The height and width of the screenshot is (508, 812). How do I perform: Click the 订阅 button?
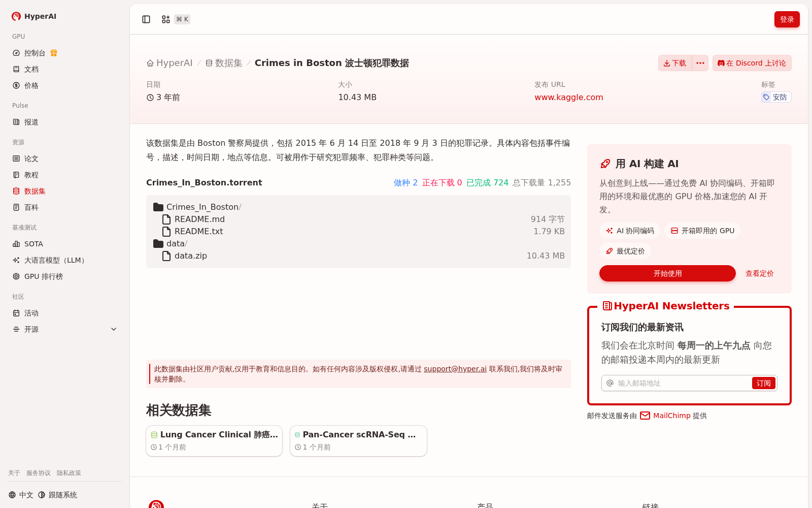coord(763,383)
